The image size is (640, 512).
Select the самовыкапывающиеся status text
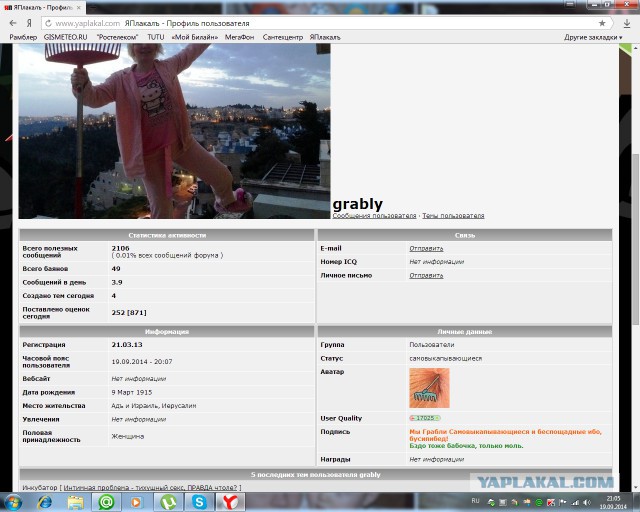tap(446, 358)
